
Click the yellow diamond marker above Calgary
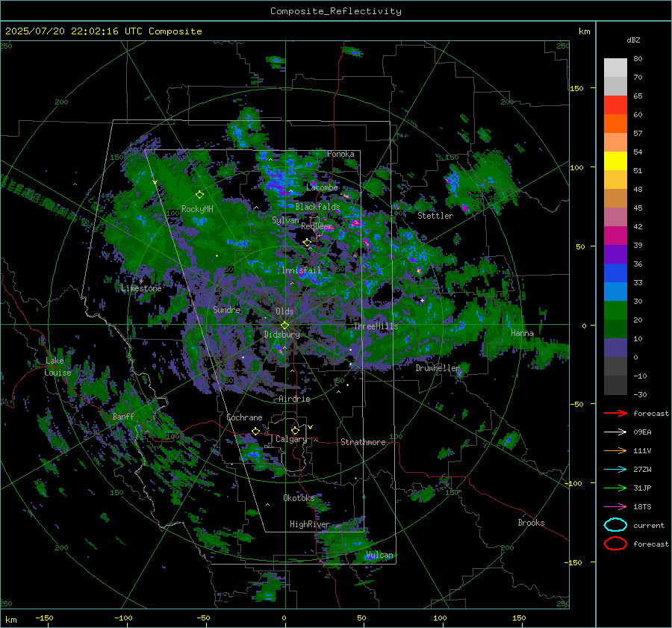coord(295,430)
